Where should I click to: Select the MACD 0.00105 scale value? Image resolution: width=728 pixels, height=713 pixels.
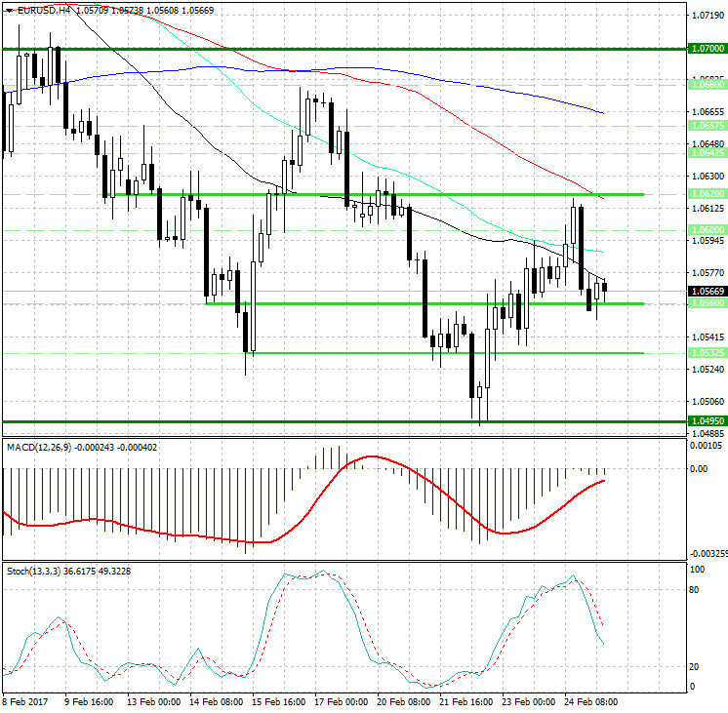[x=707, y=446]
